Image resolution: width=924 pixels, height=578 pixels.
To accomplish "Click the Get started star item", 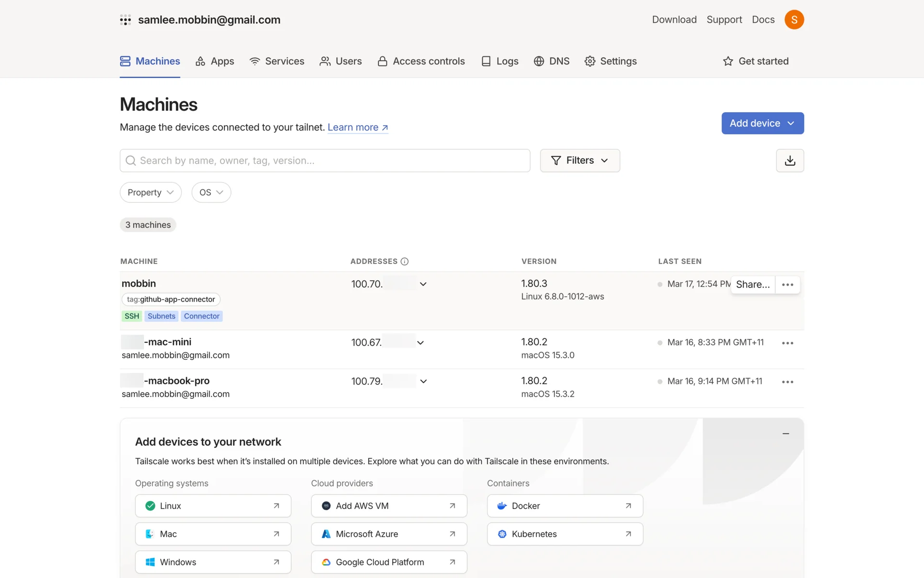I will pyautogui.click(x=756, y=61).
